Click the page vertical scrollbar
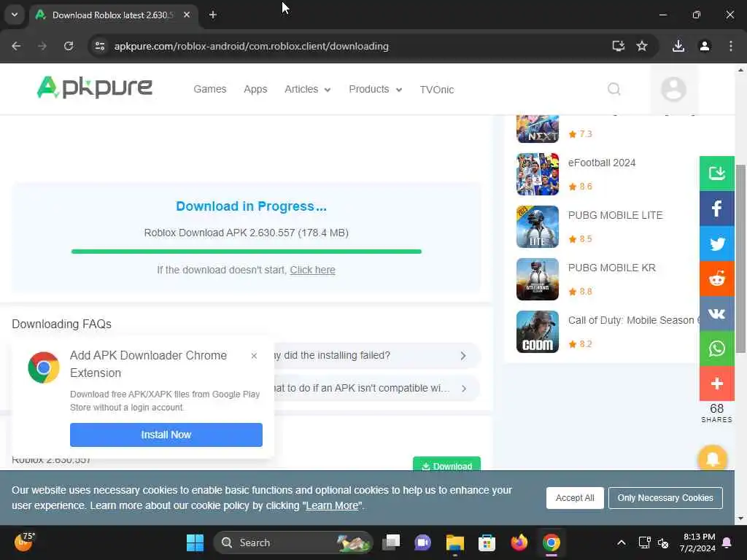Screen dimensions: 747x560 point(740,258)
